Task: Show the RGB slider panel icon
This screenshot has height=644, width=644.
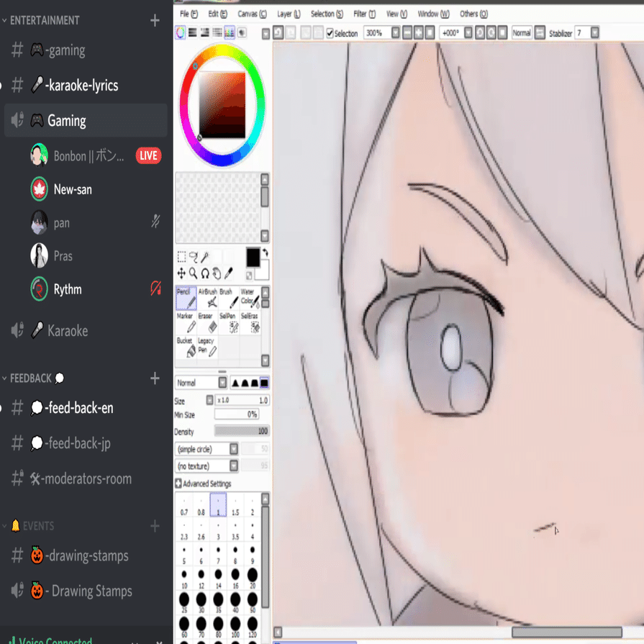Action: [193, 33]
